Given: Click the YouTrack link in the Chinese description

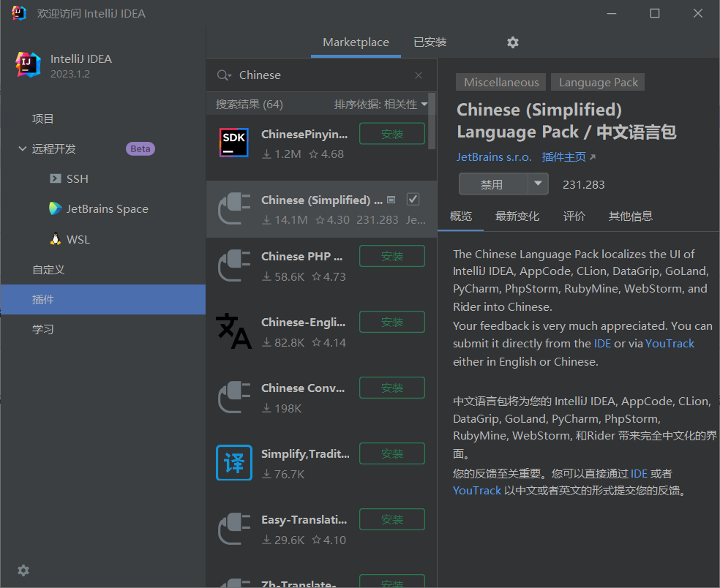Looking at the screenshot, I should [476, 490].
